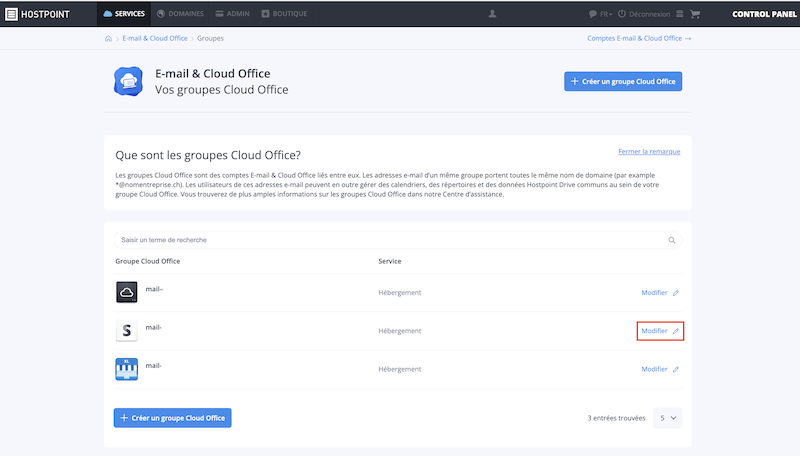The width and height of the screenshot is (800, 456).
Task: Open the Services tab
Action: click(124, 14)
